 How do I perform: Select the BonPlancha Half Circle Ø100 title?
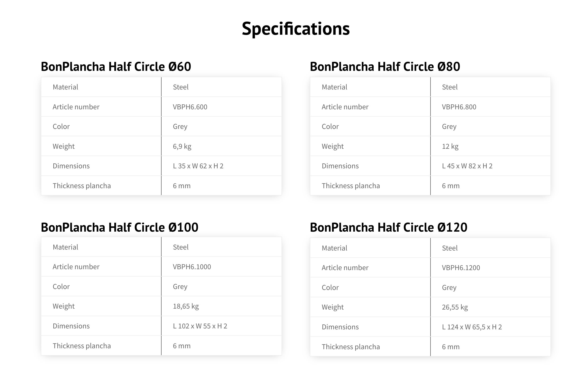pos(119,227)
